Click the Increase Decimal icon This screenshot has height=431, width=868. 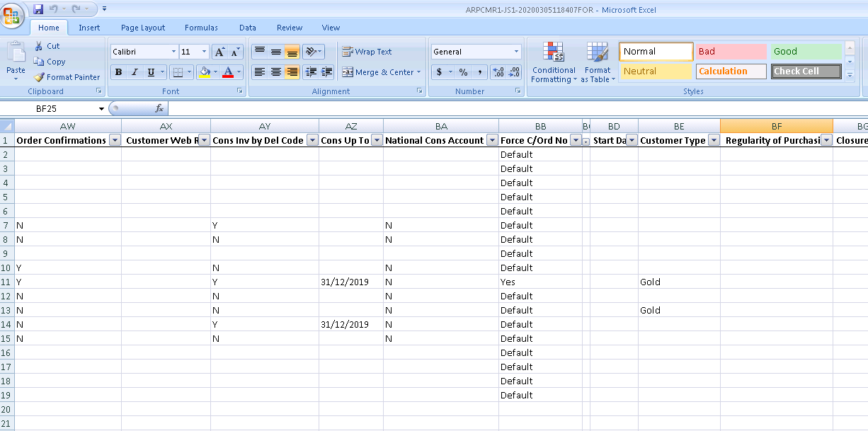coord(498,72)
